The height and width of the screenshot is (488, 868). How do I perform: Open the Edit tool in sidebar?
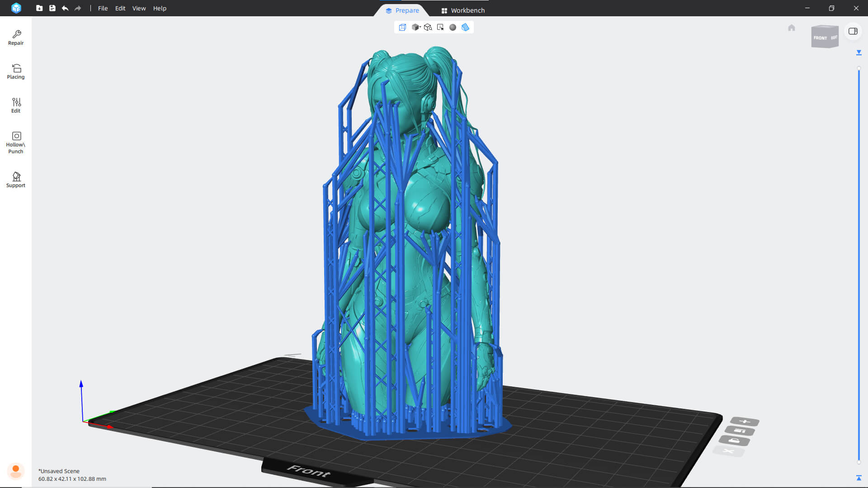(x=16, y=106)
